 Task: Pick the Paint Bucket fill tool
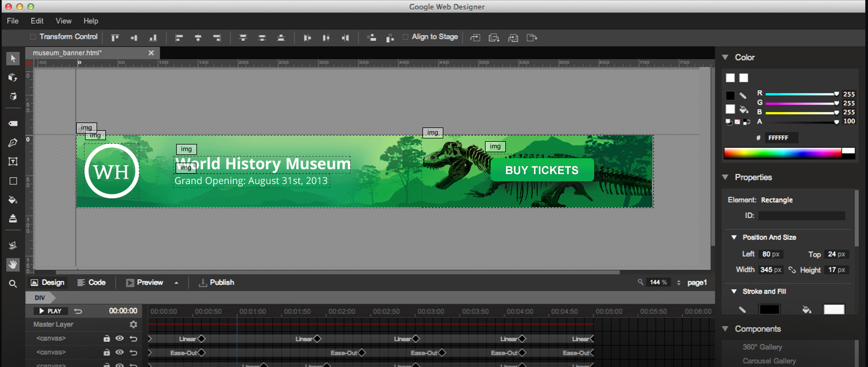pos(13,200)
